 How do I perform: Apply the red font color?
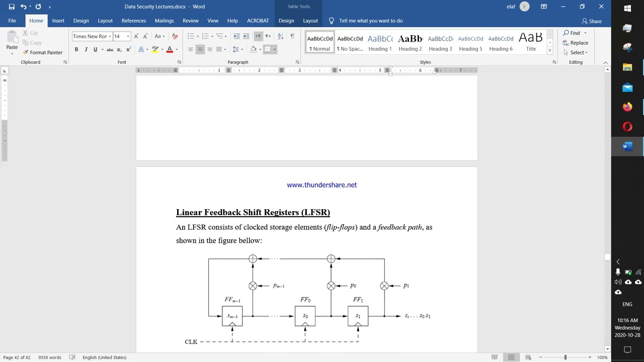coord(170,49)
